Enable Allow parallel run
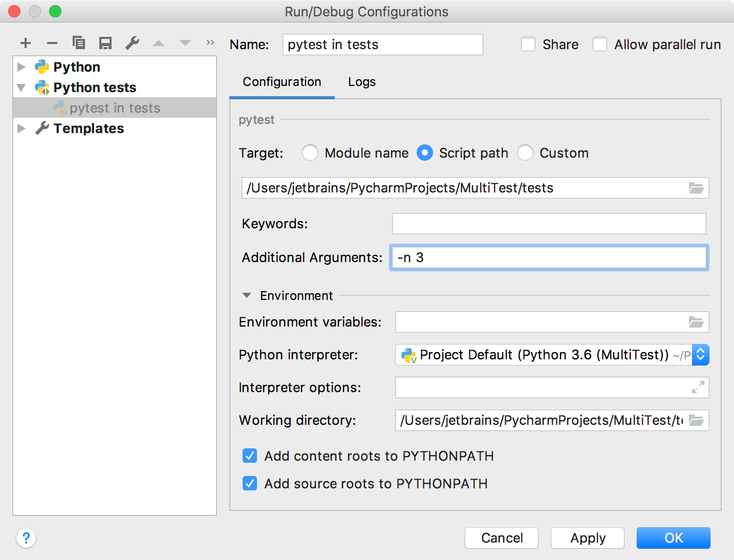 click(599, 44)
